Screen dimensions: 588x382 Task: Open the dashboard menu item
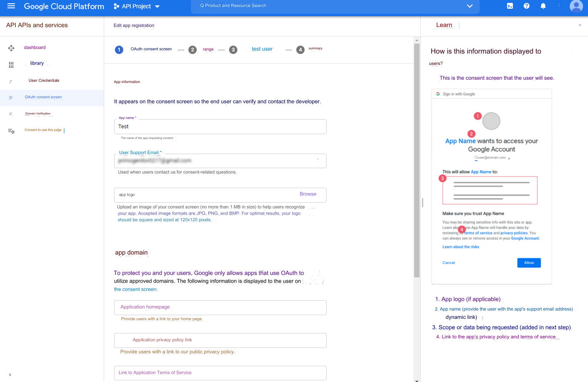point(35,47)
